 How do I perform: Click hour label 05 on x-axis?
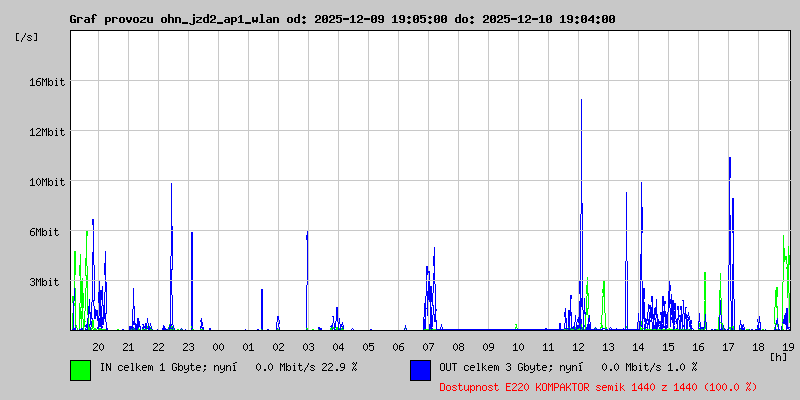[368, 347]
